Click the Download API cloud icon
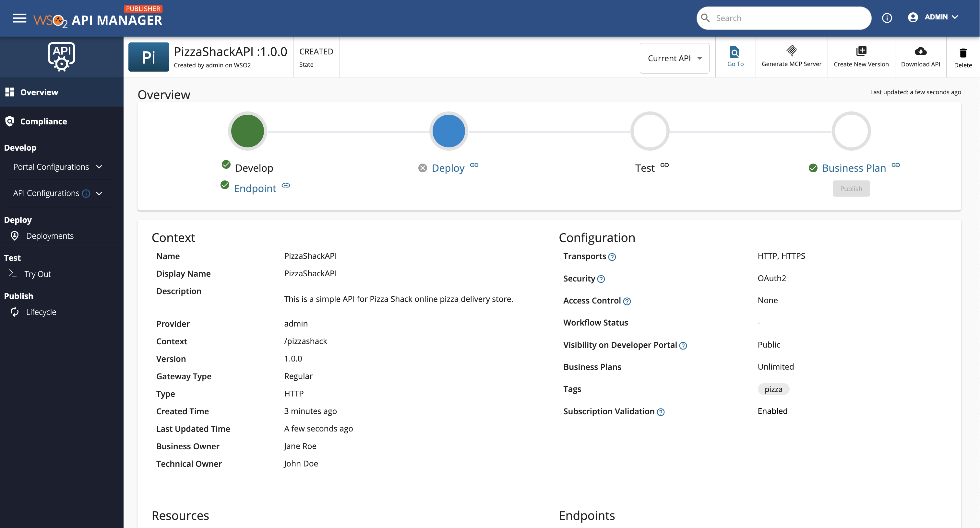 pyautogui.click(x=920, y=51)
